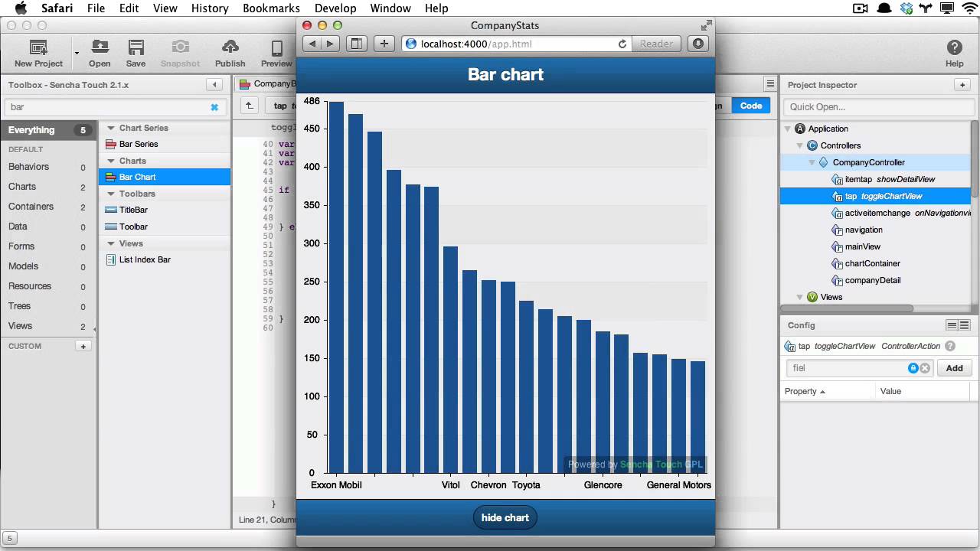This screenshot has height=551, width=980.
Task: Click the Add button in Config panel
Action: coord(954,368)
